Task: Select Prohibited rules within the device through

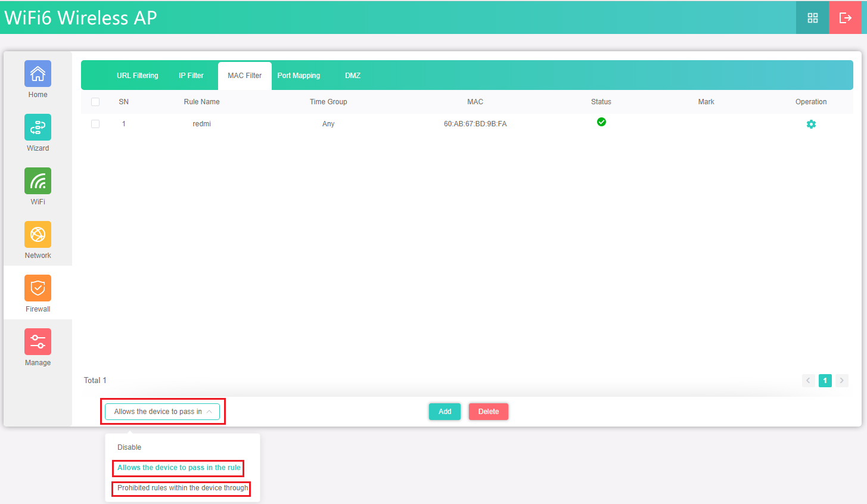Action: point(182,488)
